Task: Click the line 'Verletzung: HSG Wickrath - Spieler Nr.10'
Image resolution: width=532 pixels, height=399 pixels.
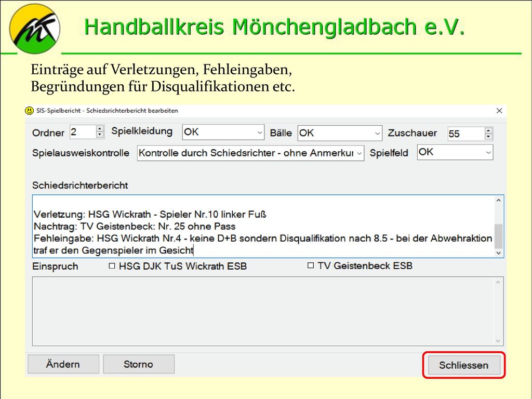Action: 150,215
